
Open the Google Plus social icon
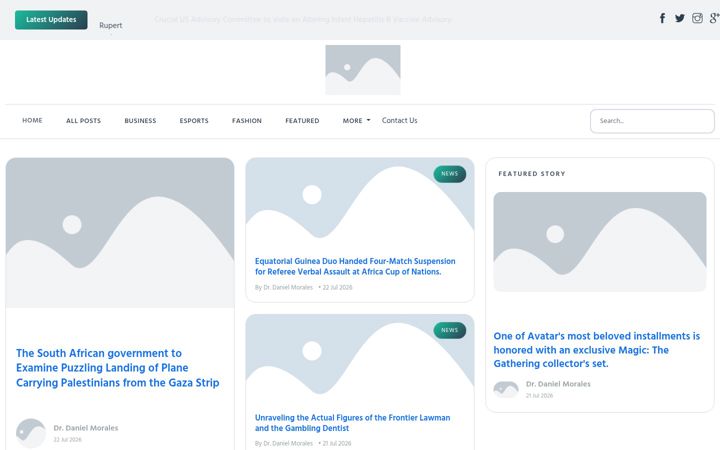[714, 18]
